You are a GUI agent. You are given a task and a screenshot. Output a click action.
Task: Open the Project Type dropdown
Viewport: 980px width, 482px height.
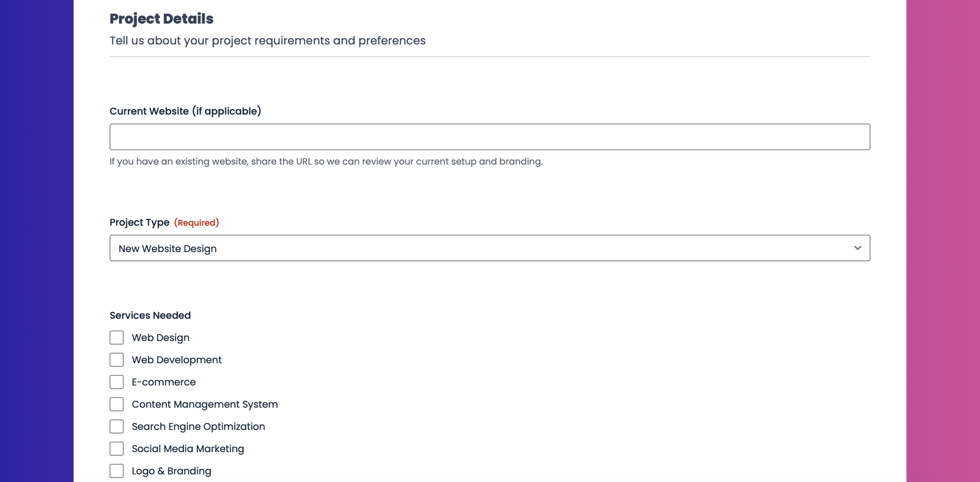tap(490, 248)
